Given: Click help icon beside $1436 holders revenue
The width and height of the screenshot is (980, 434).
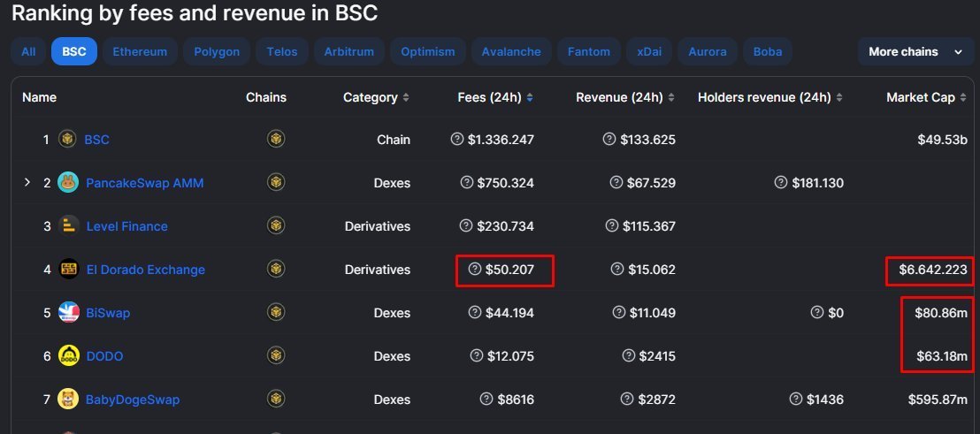Looking at the screenshot, I should 796,399.
